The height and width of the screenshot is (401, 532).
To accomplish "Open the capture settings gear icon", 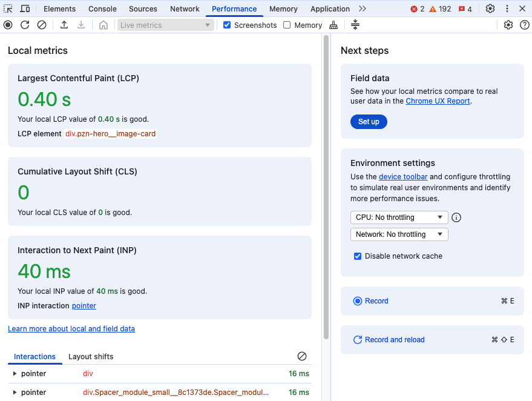I will point(508,25).
